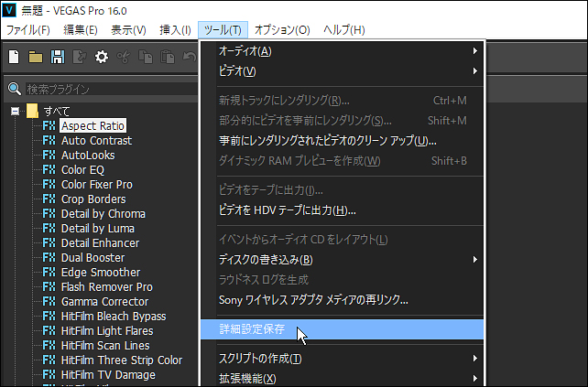Open the 挿入(I) menu
The height and width of the screenshot is (387, 588).
point(175,29)
